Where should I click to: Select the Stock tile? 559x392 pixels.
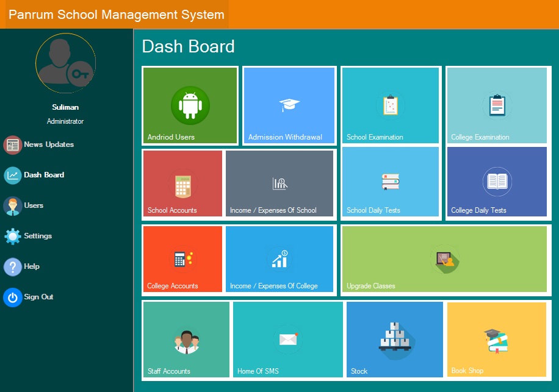pyautogui.click(x=394, y=340)
